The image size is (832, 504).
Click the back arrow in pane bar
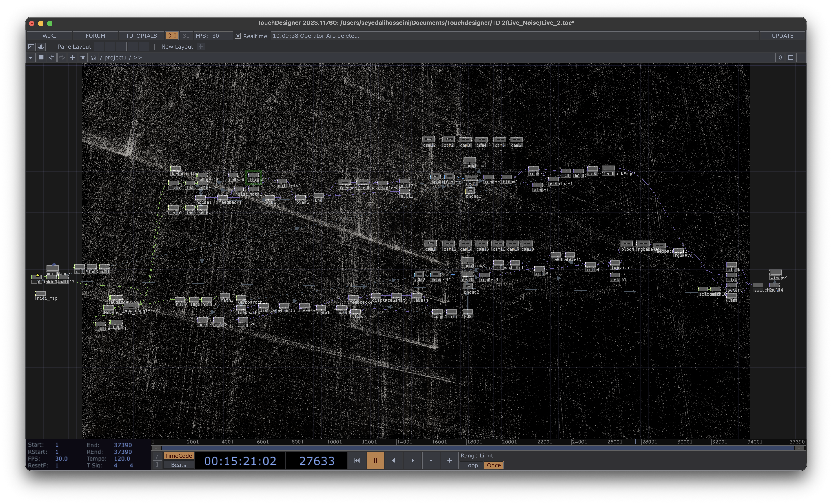(x=52, y=57)
